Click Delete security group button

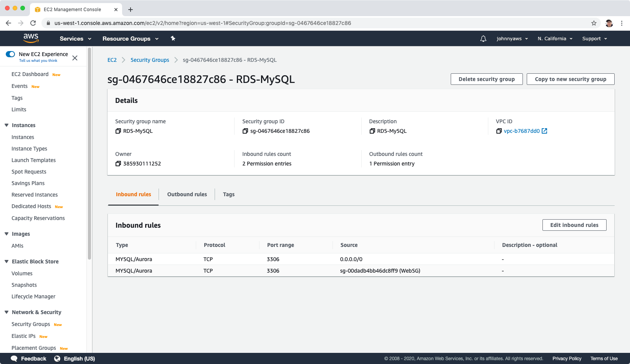pos(486,79)
